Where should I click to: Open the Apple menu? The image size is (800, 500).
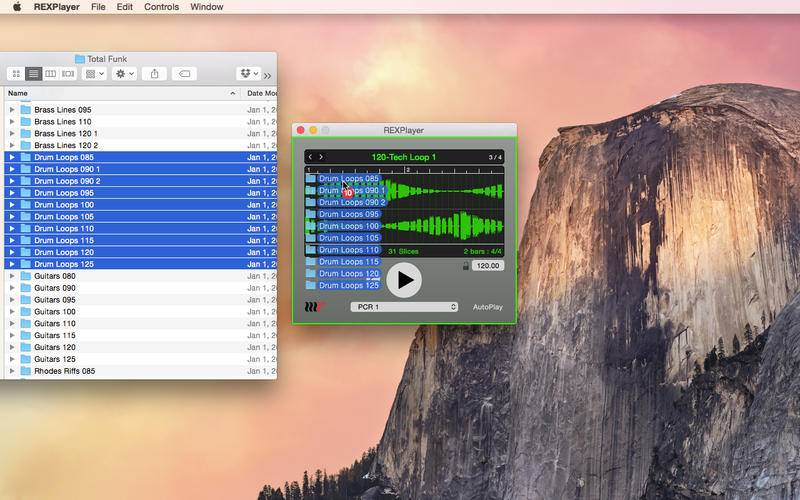click(x=17, y=7)
